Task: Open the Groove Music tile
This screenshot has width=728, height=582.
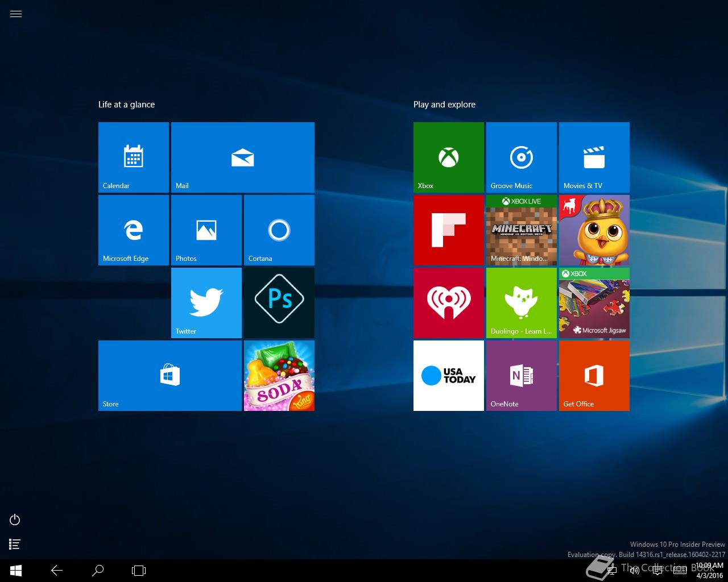Action: click(522, 157)
